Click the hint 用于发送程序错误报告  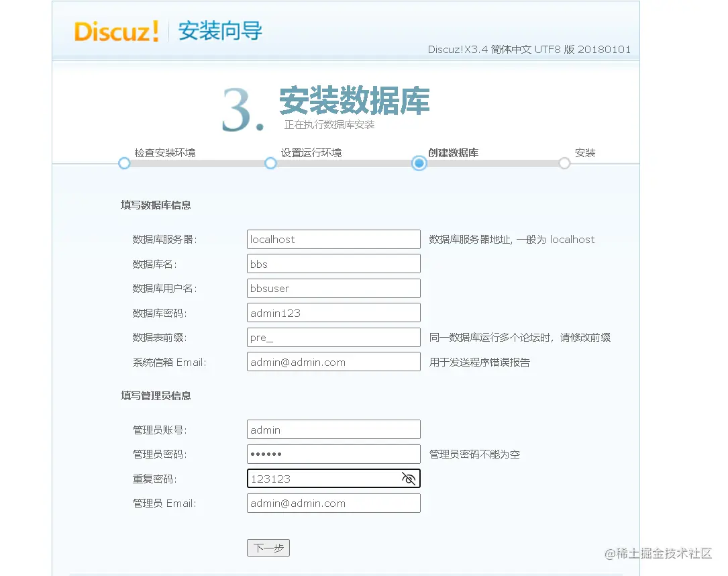click(480, 363)
